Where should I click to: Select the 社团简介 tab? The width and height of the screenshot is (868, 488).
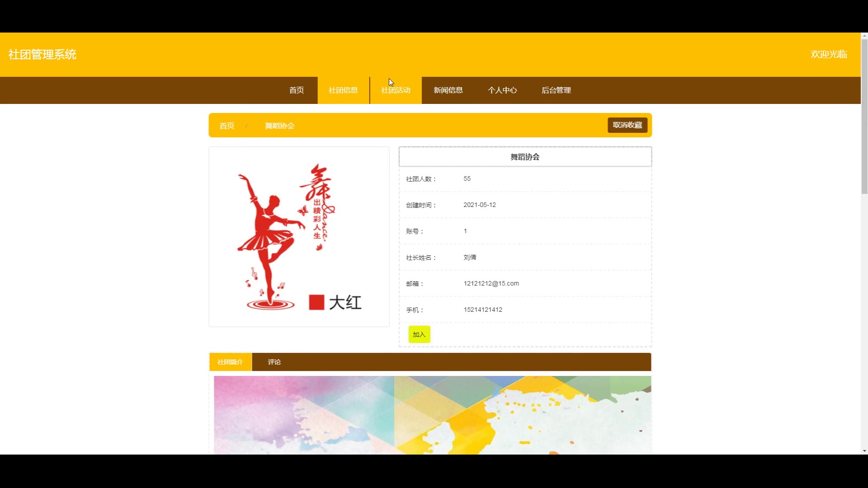coord(230,362)
